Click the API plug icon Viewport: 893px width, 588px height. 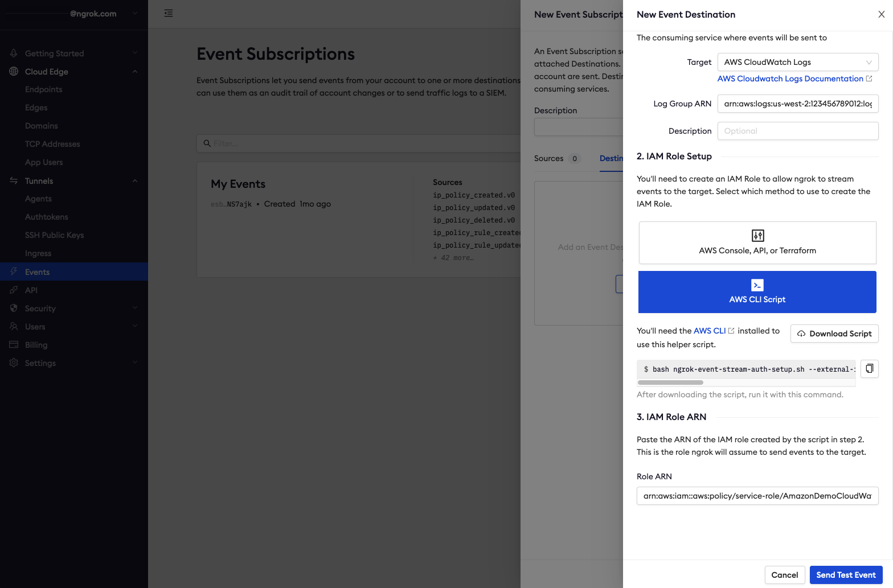pyautogui.click(x=14, y=290)
